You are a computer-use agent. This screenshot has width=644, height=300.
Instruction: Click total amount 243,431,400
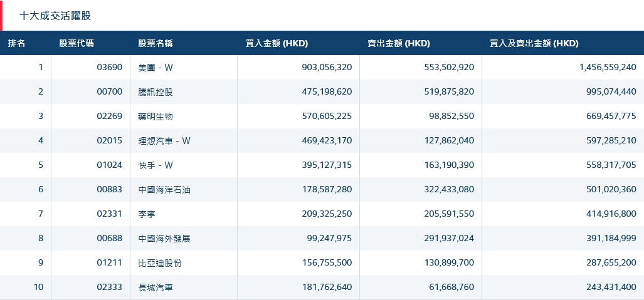click(x=611, y=287)
